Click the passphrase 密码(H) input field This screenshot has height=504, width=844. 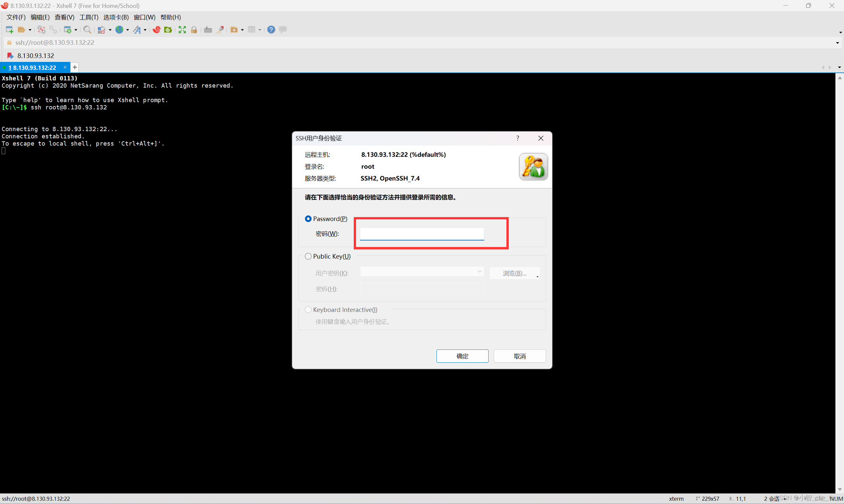click(422, 289)
